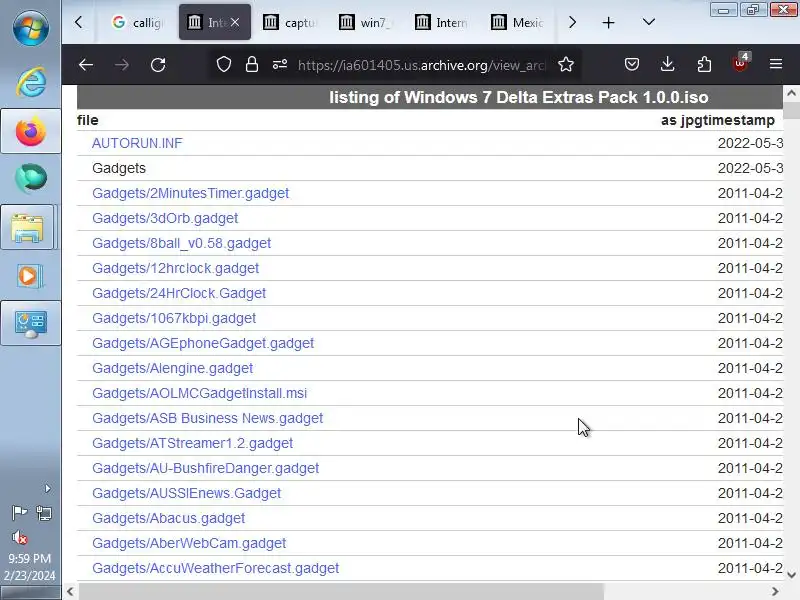Screen dimensions: 800x600
Task: Save page to Pocket
Action: click(632, 64)
